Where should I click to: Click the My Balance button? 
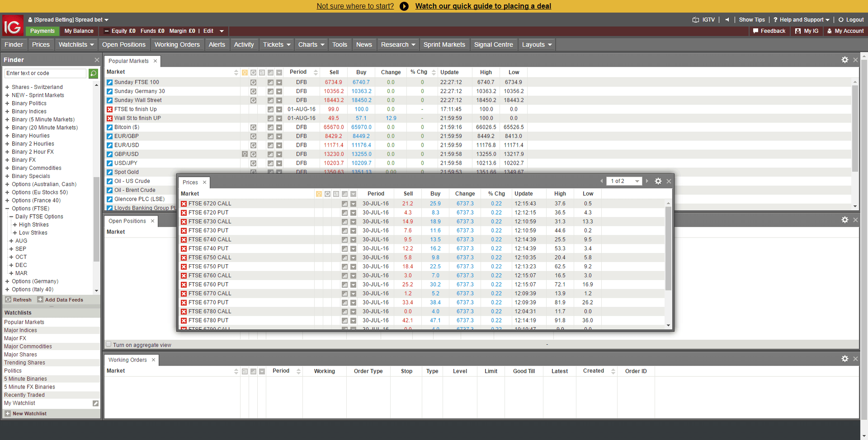[79, 31]
